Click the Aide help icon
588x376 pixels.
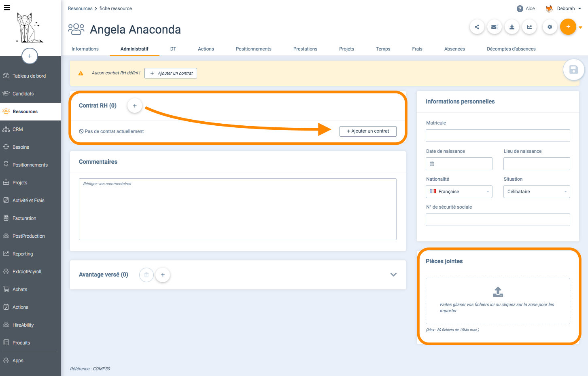point(520,8)
